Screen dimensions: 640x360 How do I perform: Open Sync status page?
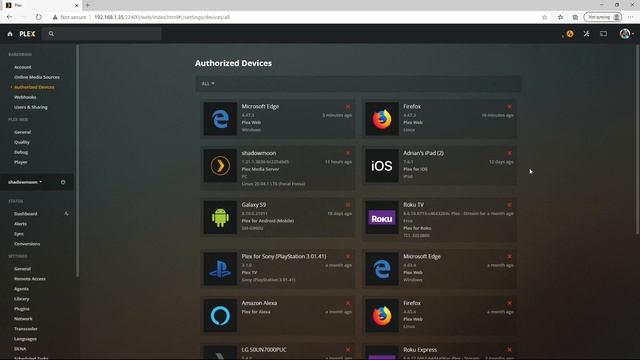[19, 234]
